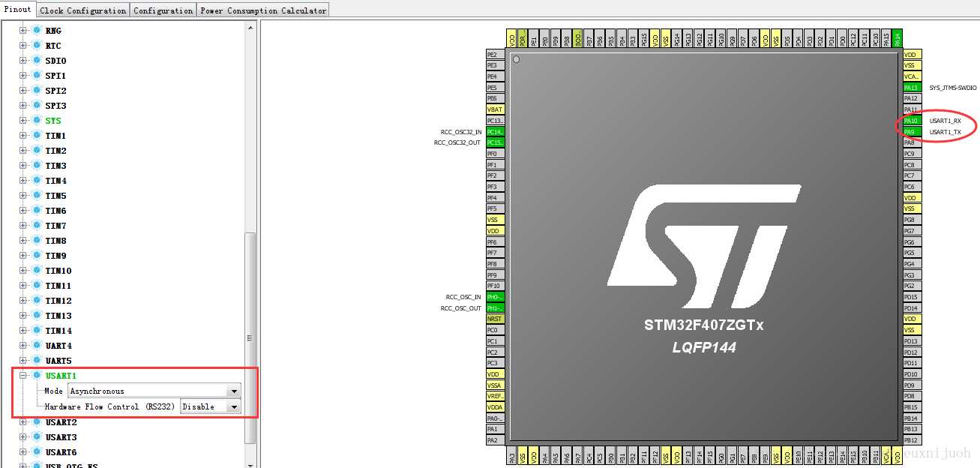Image resolution: width=980 pixels, height=468 pixels.
Task: Expand the TIM6 tree node
Action: 22,211
